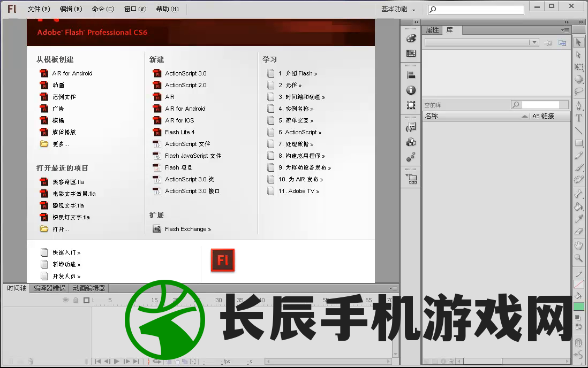Open the 窗口(W) menu
Viewport: 588px width, 368px height.
point(135,9)
